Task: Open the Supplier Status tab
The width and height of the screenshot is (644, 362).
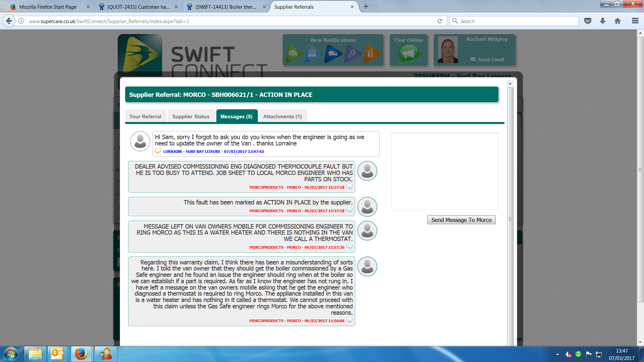Action: coord(191,117)
